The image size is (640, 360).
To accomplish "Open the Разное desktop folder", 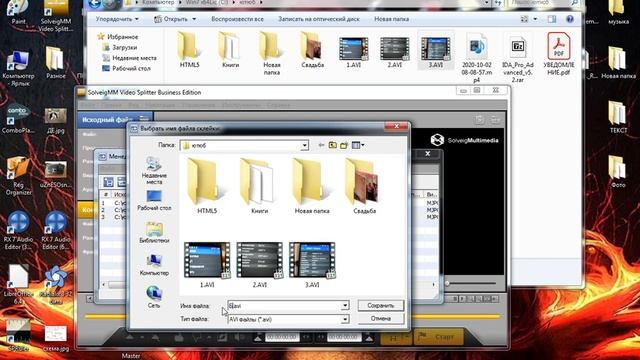I will click(56, 62).
